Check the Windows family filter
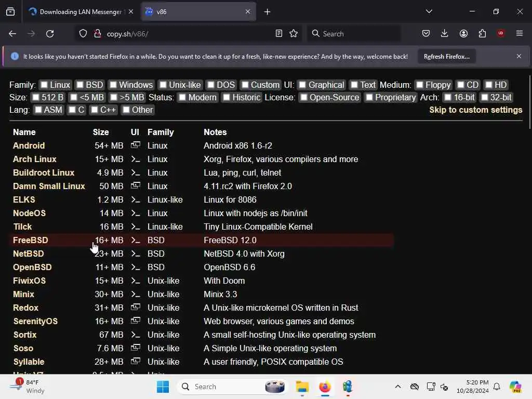Screen dimensions: 532x399 click(113, 85)
